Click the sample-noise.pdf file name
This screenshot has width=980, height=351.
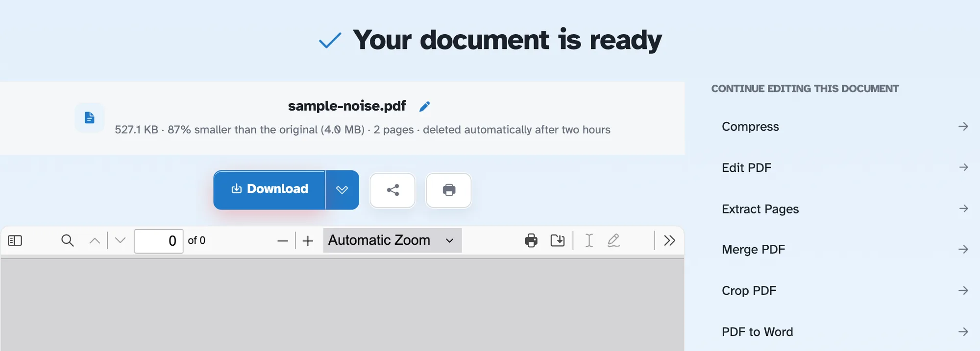click(x=347, y=106)
